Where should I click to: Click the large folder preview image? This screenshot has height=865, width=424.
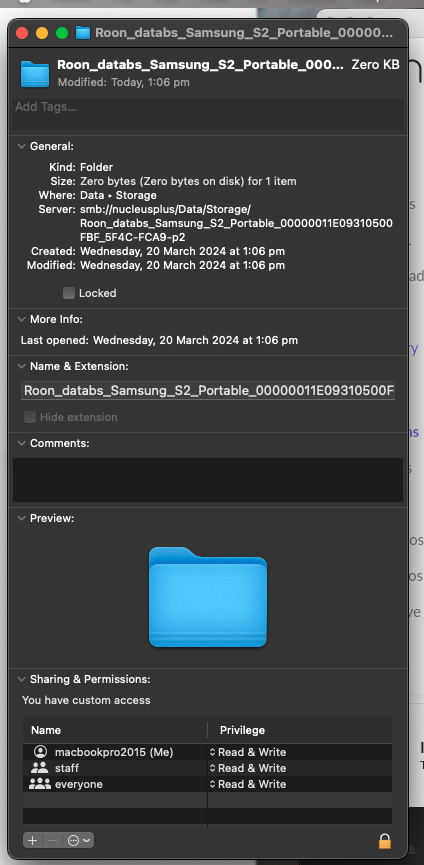(x=208, y=597)
